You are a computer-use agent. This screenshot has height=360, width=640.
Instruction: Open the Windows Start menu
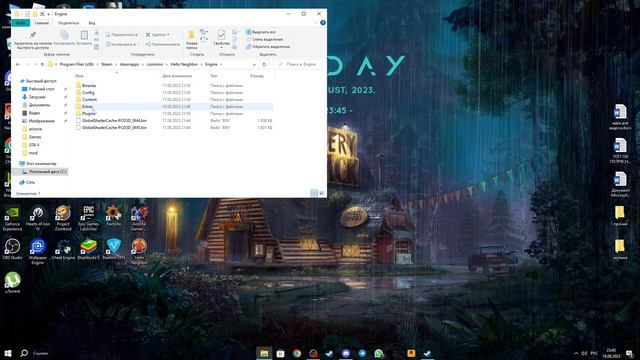tap(7, 353)
